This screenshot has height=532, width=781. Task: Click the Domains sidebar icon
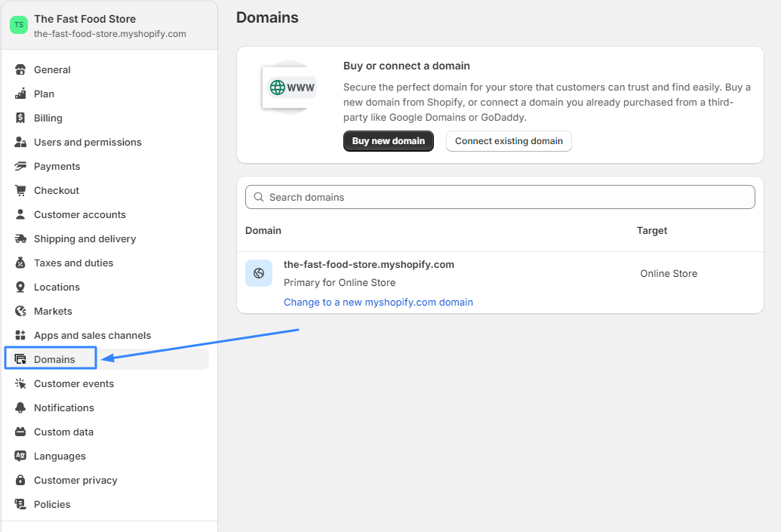pyautogui.click(x=20, y=360)
